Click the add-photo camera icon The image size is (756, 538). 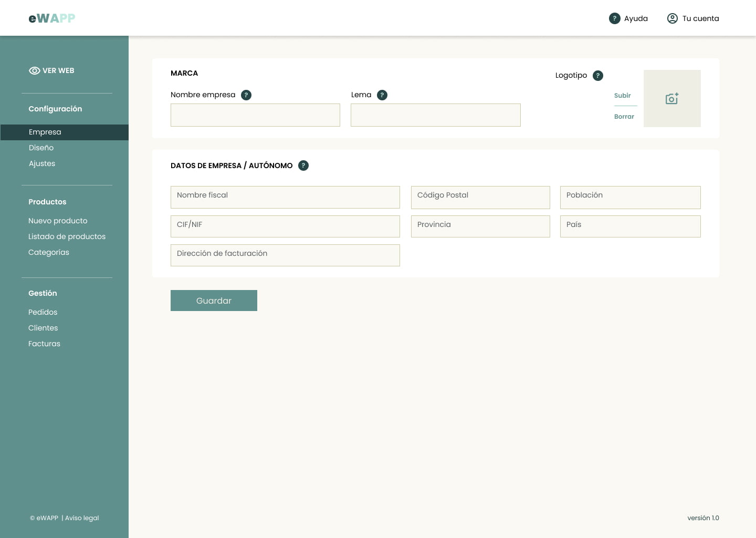(x=671, y=99)
